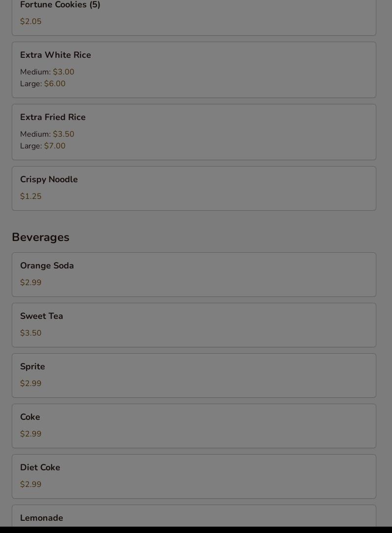
Task: Click the Crispy Noodle $1.25 price
Action: (x=30, y=196)
